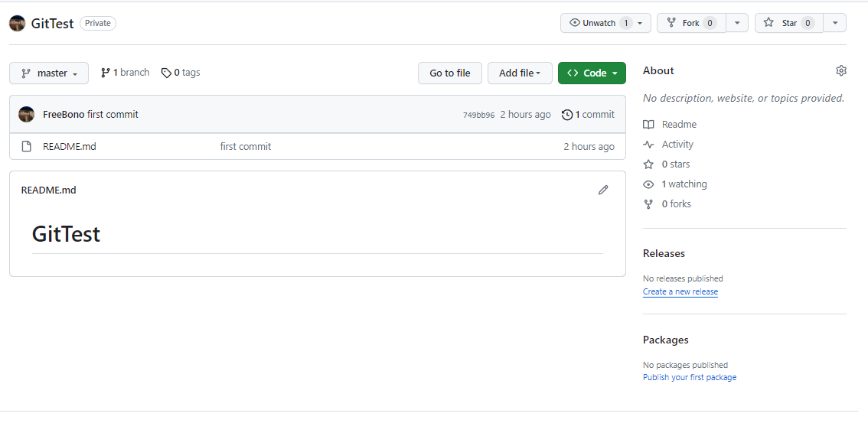
Task: Open the master branch selector
Action: click(49, 73)
